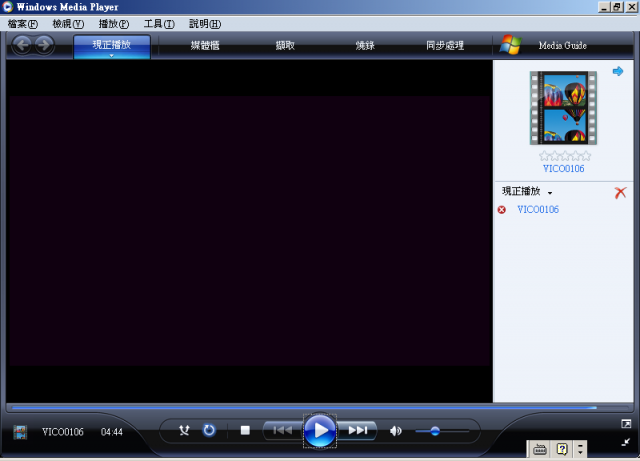The width and height of the screenshot is (640, 461).
Task: Skip to the next track
Action: point(358,430)
